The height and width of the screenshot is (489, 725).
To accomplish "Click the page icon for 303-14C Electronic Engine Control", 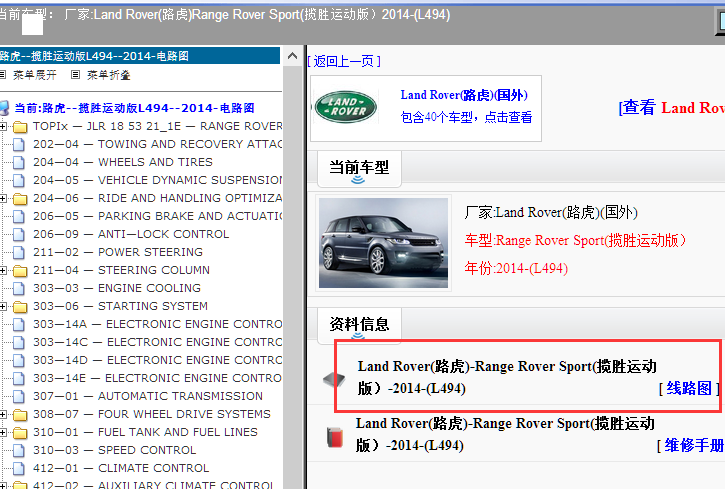I will pyautogui.click(x=19, y=342).
